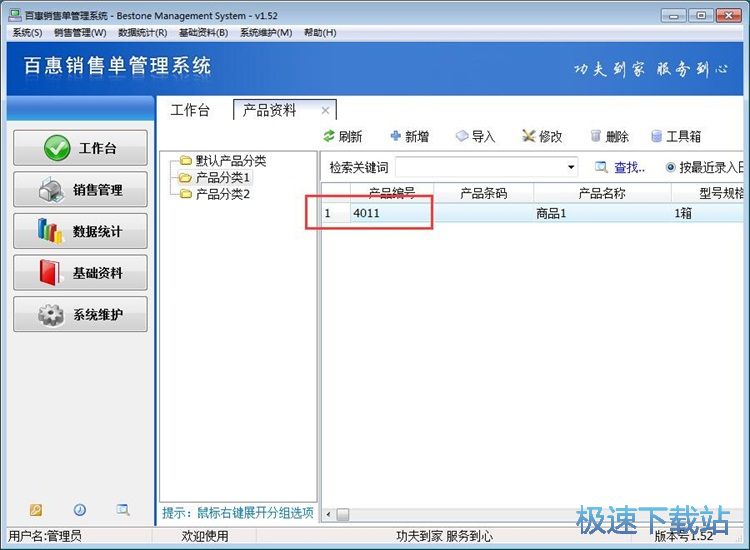Click the printer icon of 销售管理
Screen dimensions: 750x550
pos(51,190)
